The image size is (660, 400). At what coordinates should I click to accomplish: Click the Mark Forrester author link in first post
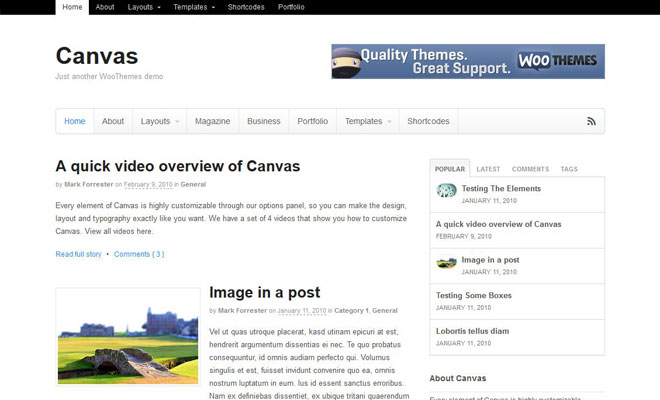click(x=88, y=184)
